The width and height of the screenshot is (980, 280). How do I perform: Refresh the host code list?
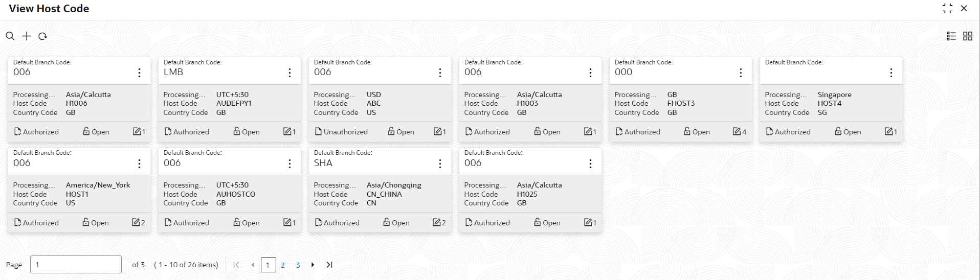[43, 36]
